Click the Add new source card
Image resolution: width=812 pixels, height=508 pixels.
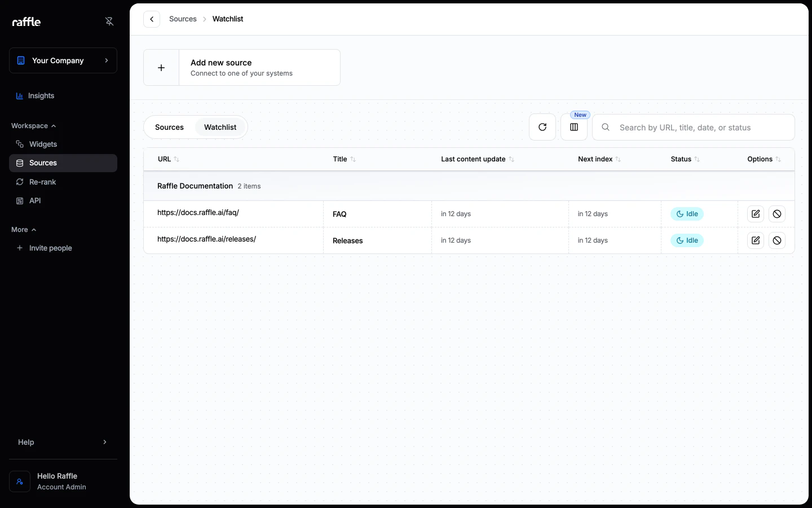tap(242, 68)
